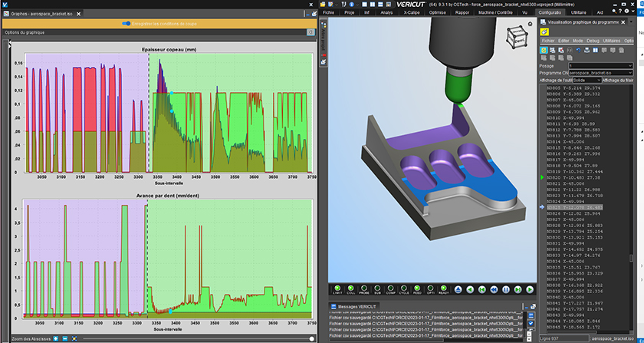Open the Optimise menu

click(x=437, y=13)
